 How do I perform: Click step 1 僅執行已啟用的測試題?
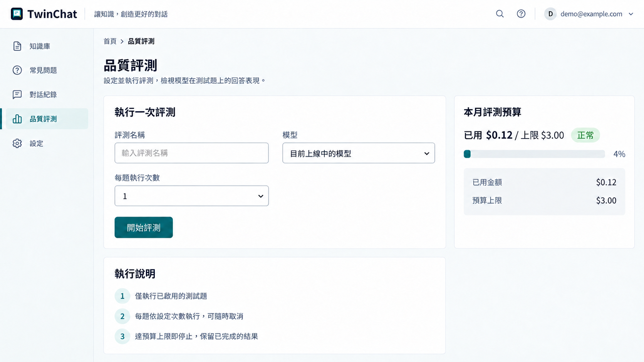pyautogui.click(x=171, y=296)
